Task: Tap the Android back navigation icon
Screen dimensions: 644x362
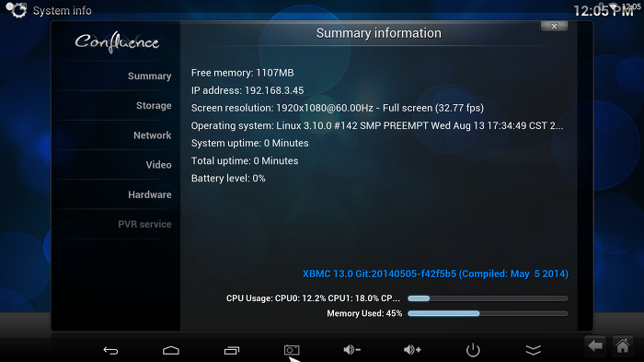Action: point(110,350)
